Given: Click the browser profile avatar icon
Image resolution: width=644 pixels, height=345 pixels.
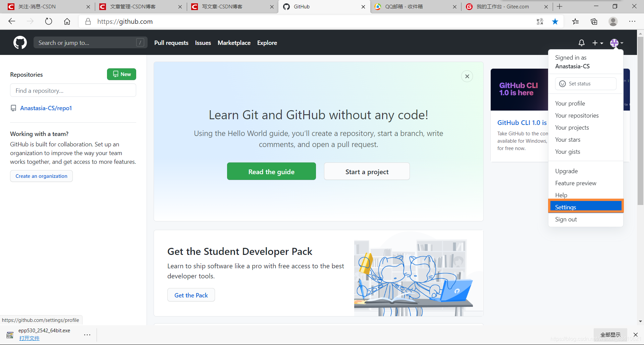Looking at the screenshot, I should (613, 21).
